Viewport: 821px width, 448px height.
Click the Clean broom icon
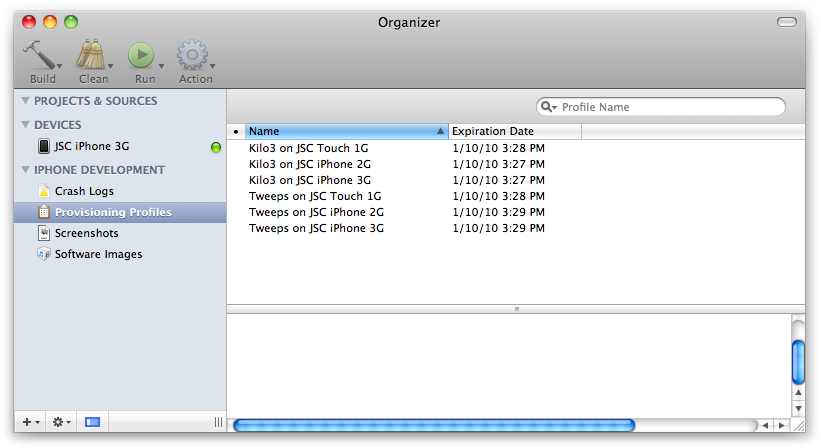click(x=92, y=56)
